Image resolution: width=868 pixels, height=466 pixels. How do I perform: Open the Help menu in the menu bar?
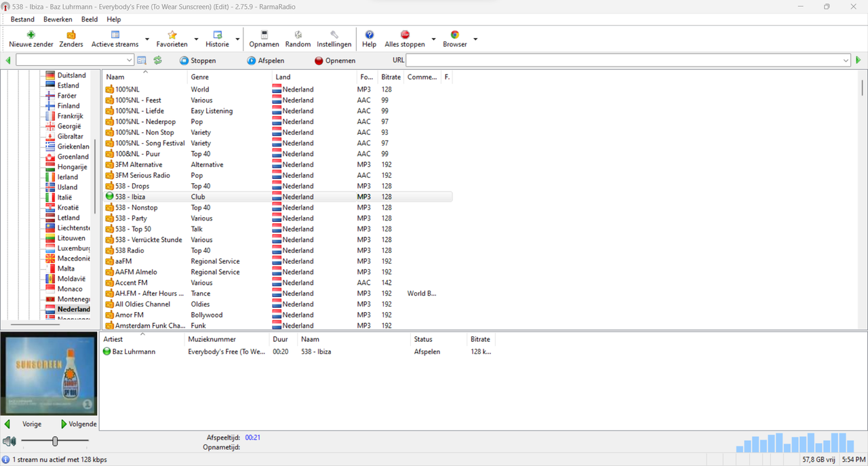click(114, 20)
